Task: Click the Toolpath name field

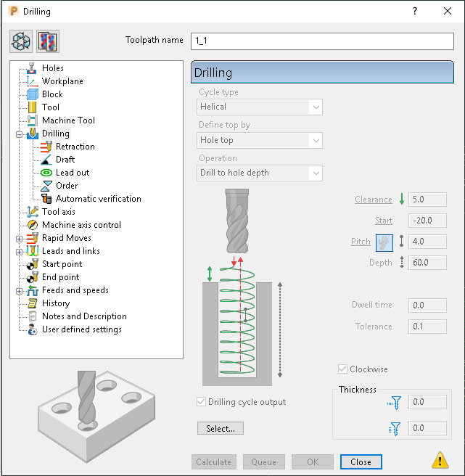Action: pyautogui.click(x=322, y=41)
